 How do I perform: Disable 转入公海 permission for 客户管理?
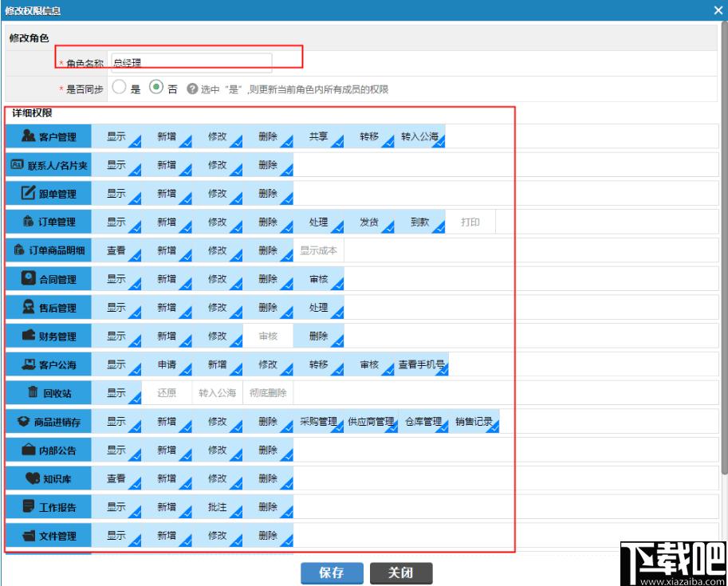[419, 136]
